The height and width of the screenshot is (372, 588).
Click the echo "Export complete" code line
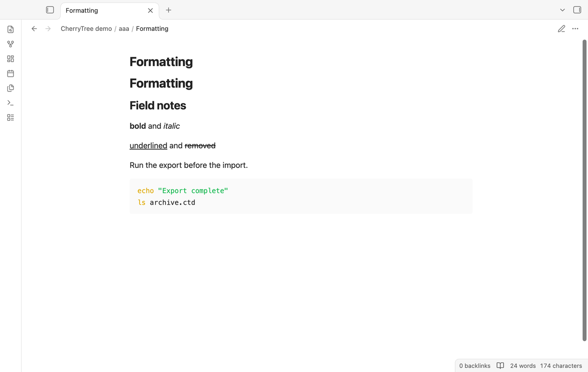(183, 190)
